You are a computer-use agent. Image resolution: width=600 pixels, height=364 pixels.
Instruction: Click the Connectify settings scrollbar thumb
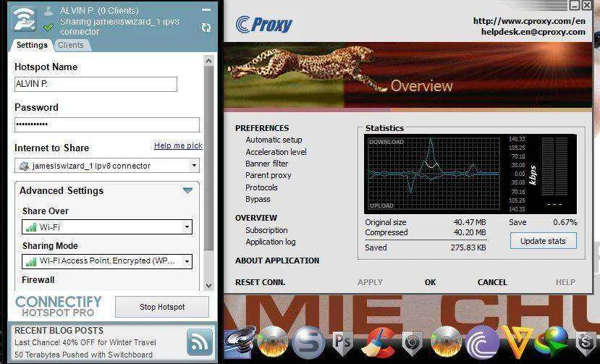point(208,158)
